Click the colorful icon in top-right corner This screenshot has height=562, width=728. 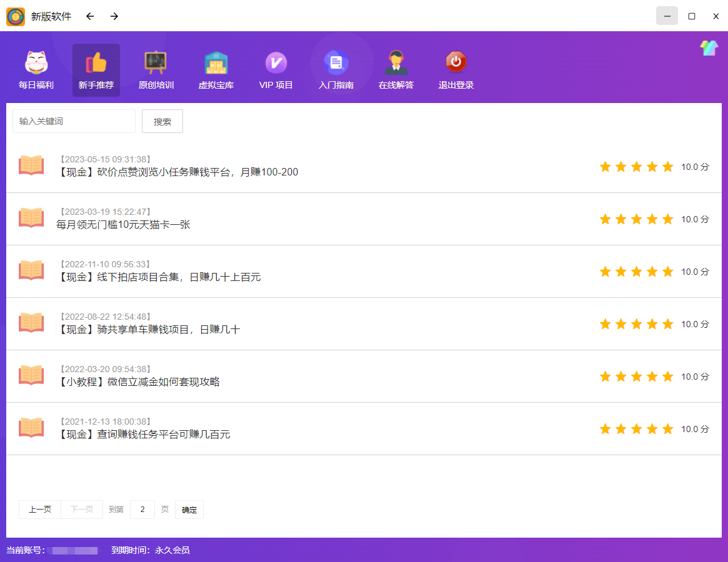click(709, 47)
